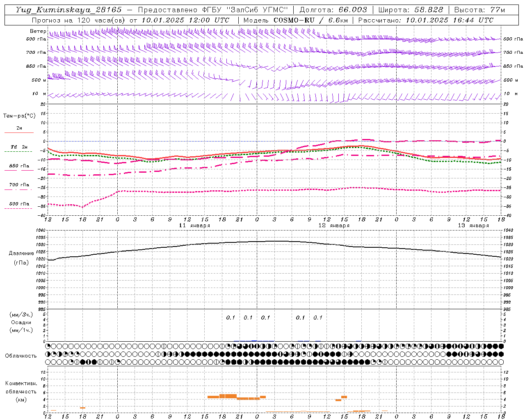Click the Рассчитано: 10.01.2025 16:44 UTC text

(426, 20)
